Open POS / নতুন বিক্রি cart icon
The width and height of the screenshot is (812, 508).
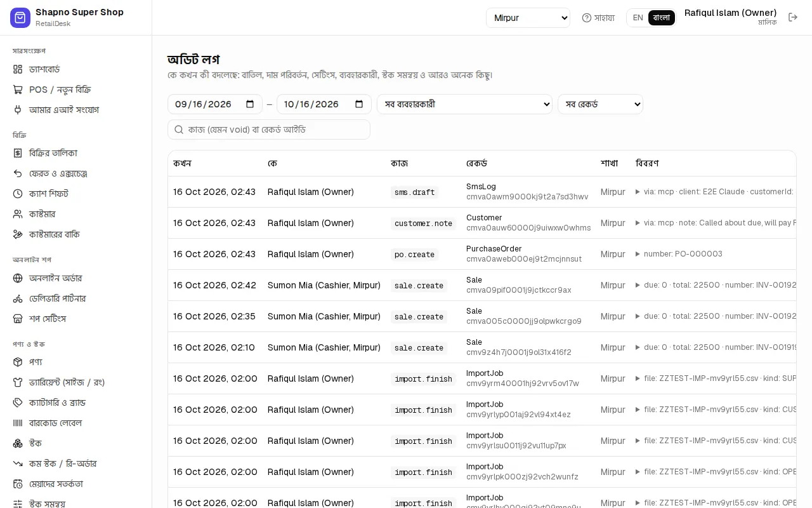tap(18, 90)
